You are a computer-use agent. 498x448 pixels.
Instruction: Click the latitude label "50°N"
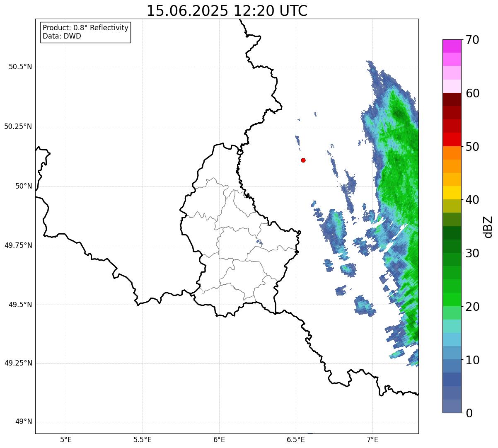coord(24,186)
